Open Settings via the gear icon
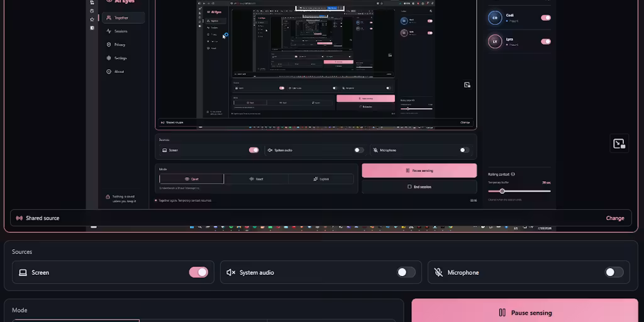The width and height of the screenshot is (644, 322). tap(109, 58)
